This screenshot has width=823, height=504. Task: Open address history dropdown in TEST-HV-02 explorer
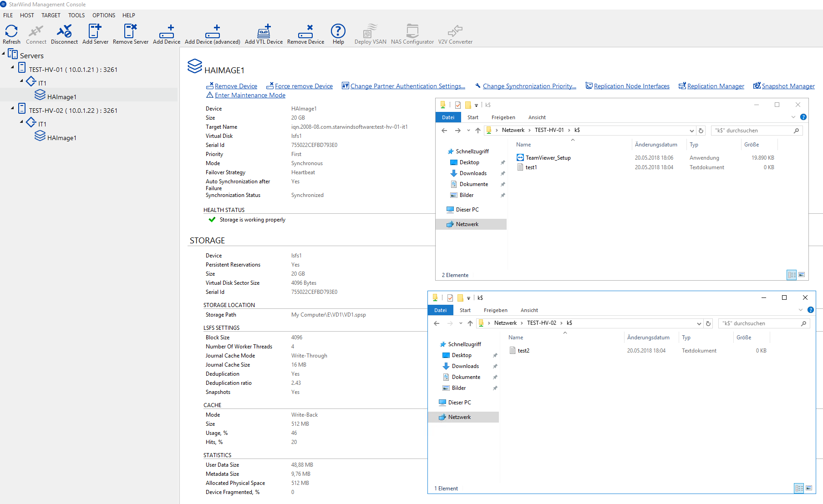[699, 323]
